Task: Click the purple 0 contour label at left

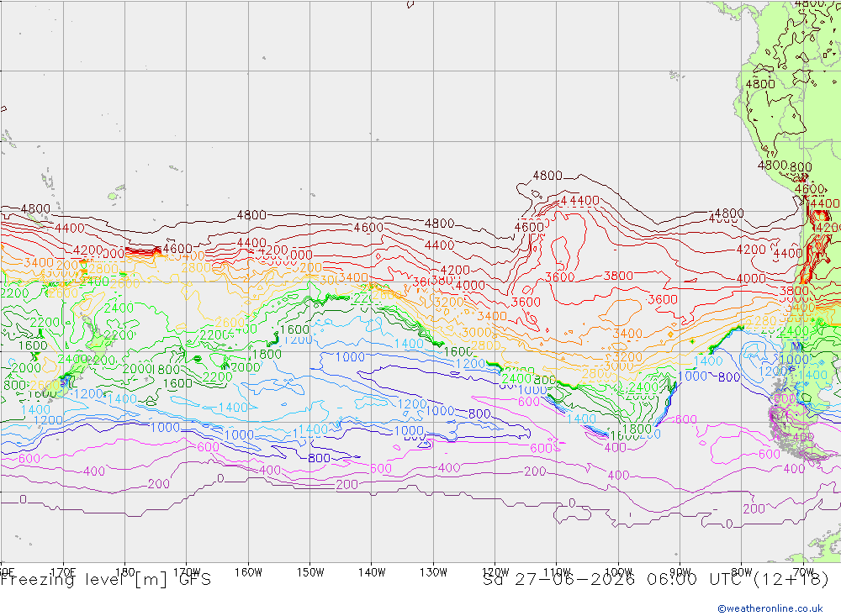Action: click(23, 499)
